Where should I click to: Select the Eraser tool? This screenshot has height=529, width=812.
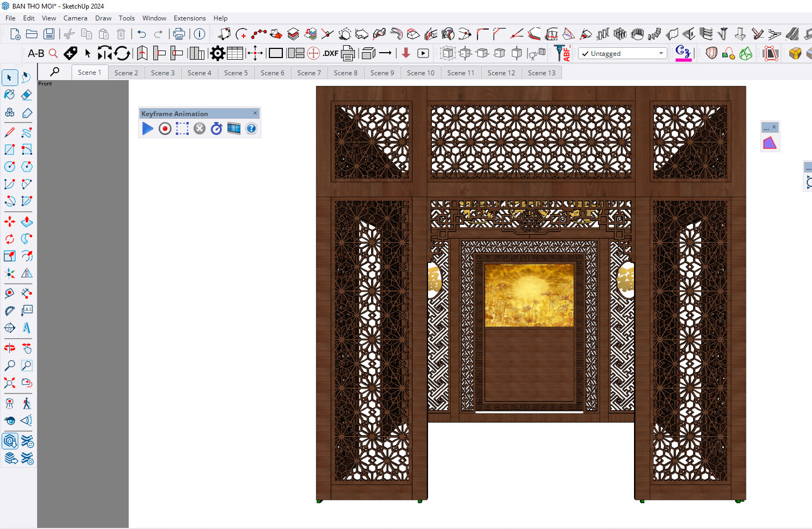click(26, 95)
